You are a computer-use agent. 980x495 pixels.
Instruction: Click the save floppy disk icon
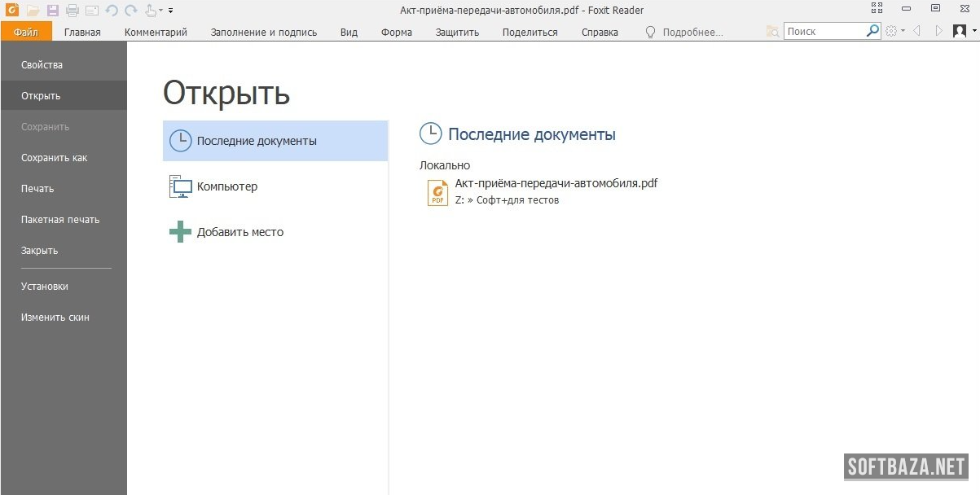click(53, 11)
